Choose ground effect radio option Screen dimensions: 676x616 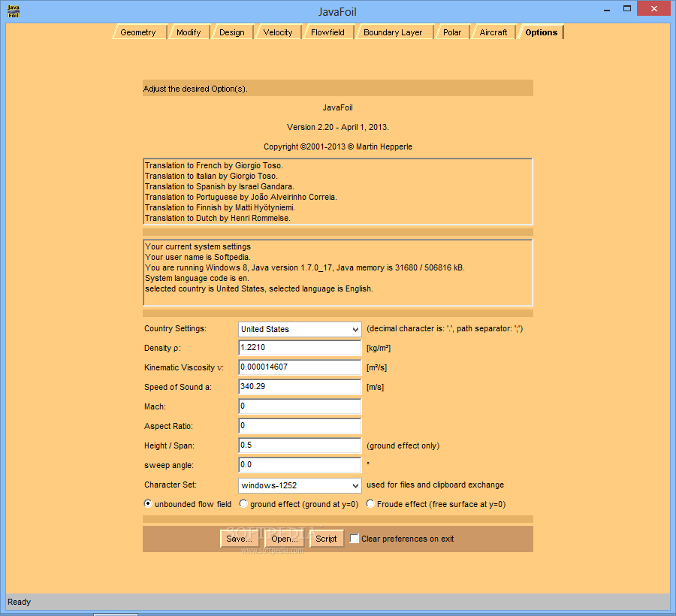(243, 503)
